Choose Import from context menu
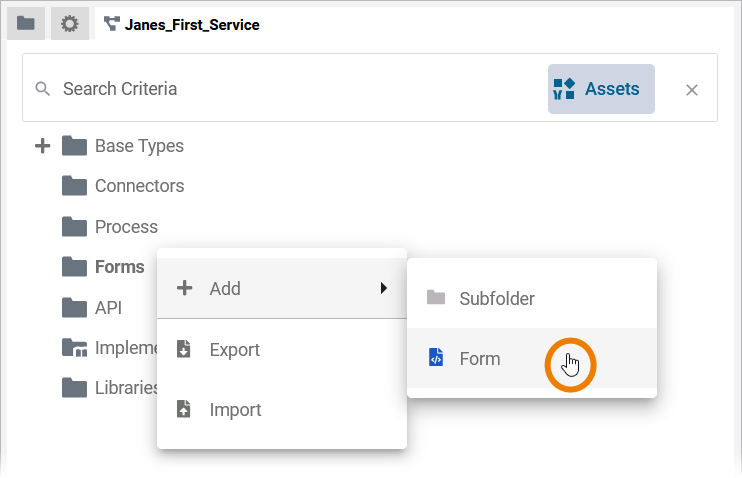The image size is (742, 478). (x=235, y=409)
